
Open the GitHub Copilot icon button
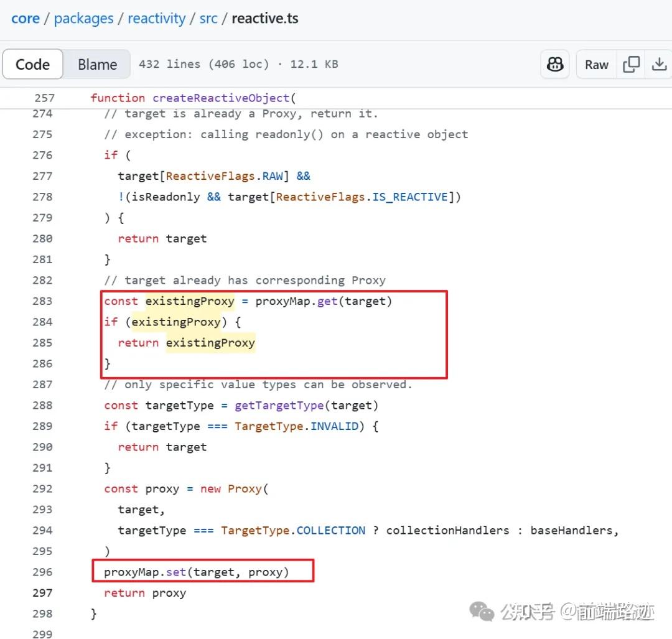point(554,64)
